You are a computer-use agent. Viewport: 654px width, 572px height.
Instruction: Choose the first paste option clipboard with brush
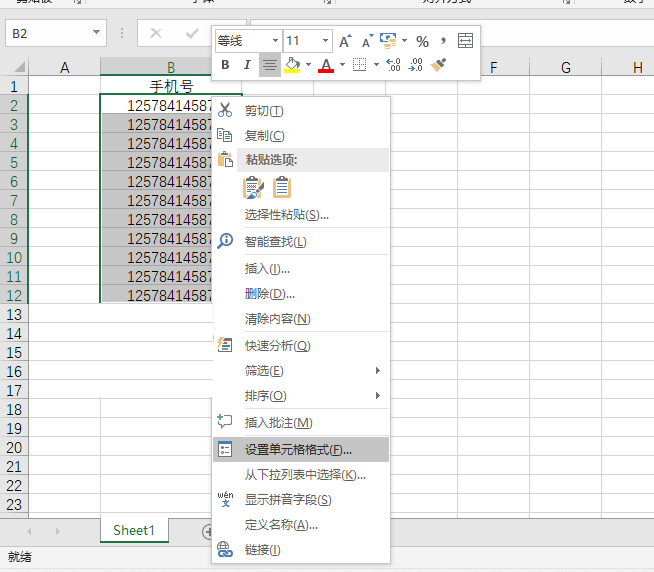pyautogui.click(x=253, y=187)
